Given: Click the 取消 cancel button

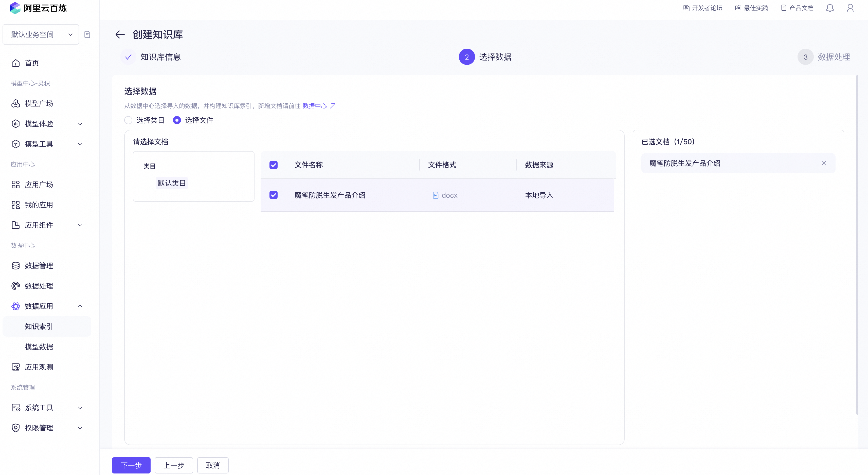Looking at the screenshot, I should tap(213, 465).
